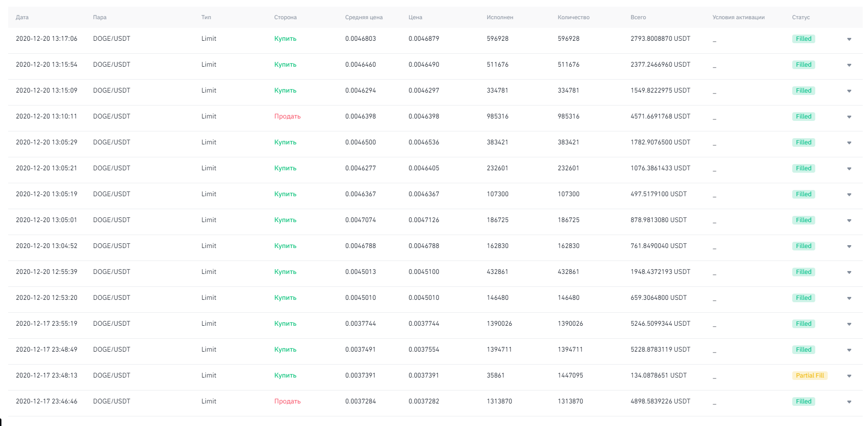Screen dimensions: 868x426
Task: Click executed amount 35861
Action: coord(495,376)
